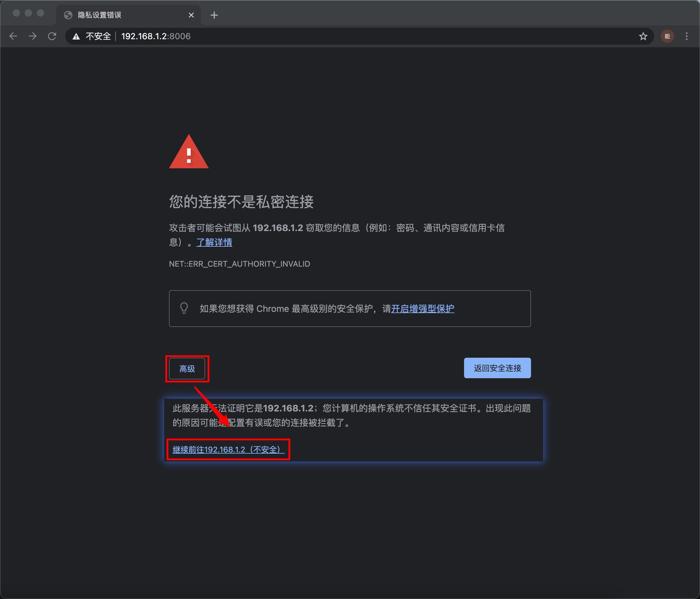Open the profile avatar 能
Screen dimensions: 700x599
[x=667, y=36]
